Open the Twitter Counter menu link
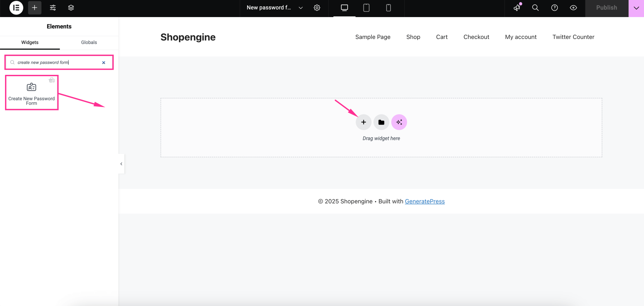Screen dimensions: 644x306 [x=573, y=37]
